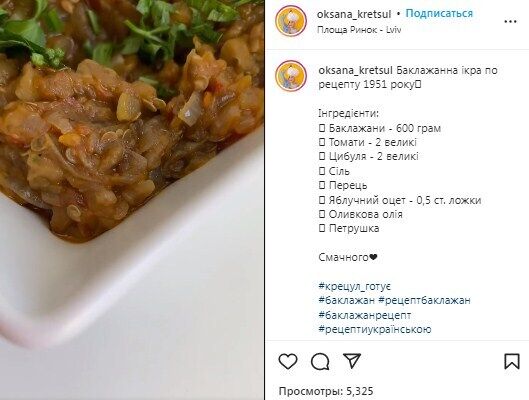The image size is (529, 400).
Task: Save the post with the bookmark icon
Action: tap(511, 361)
